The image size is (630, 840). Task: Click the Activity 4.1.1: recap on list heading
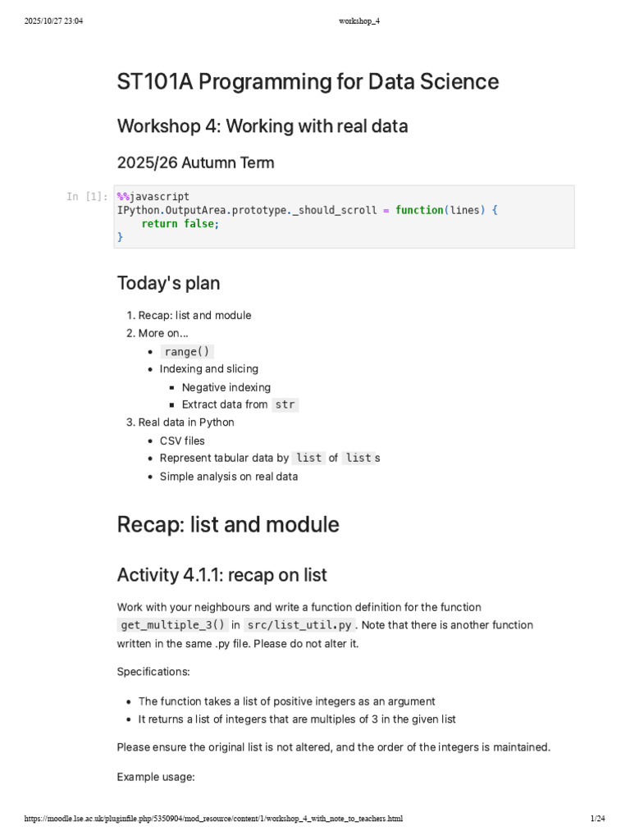pos(221,575)
